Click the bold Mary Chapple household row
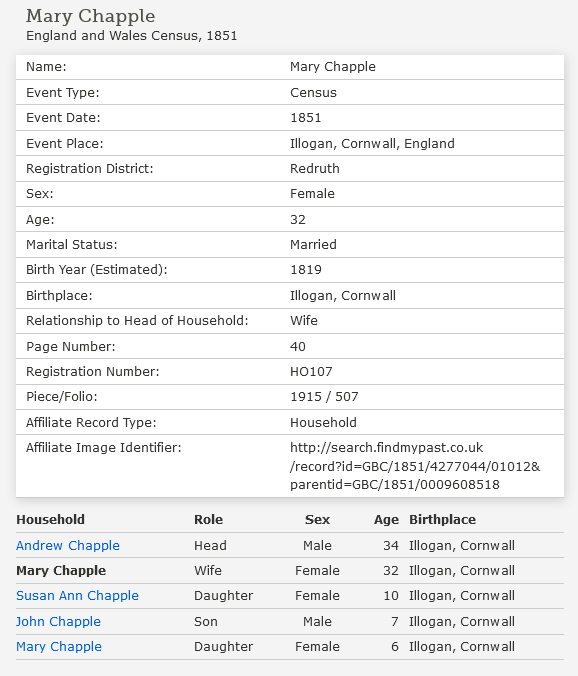 tap(290, 570)
